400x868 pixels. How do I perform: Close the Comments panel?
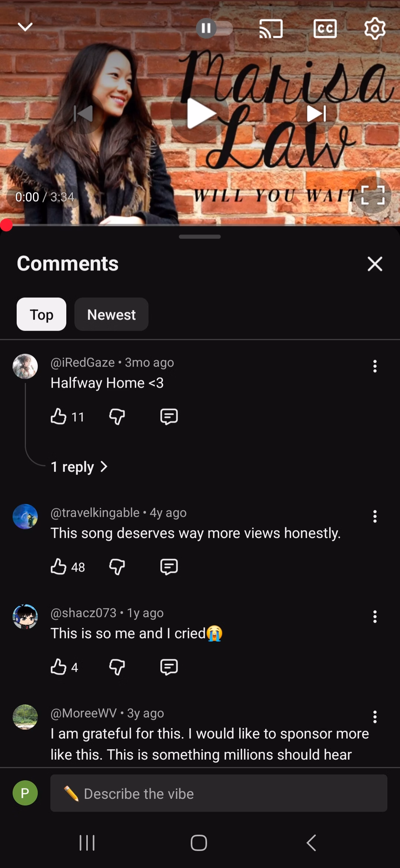click(375, 264)
